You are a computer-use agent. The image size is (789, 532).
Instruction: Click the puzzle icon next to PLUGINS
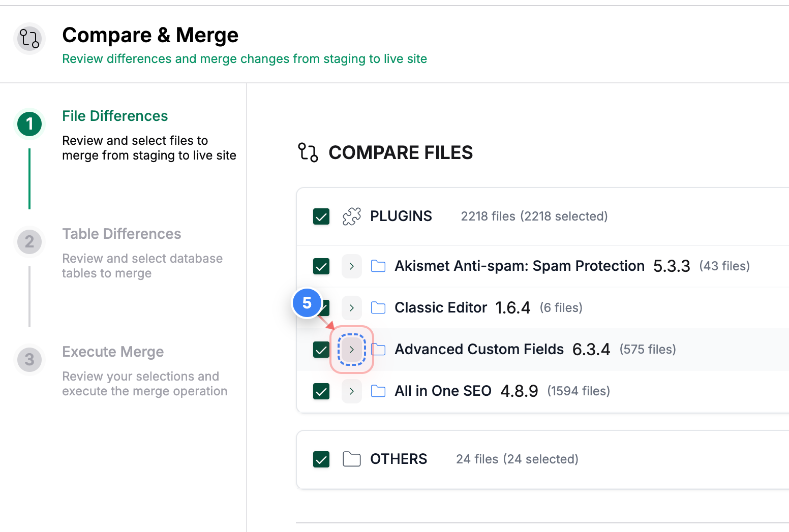[x=351, y=216]
